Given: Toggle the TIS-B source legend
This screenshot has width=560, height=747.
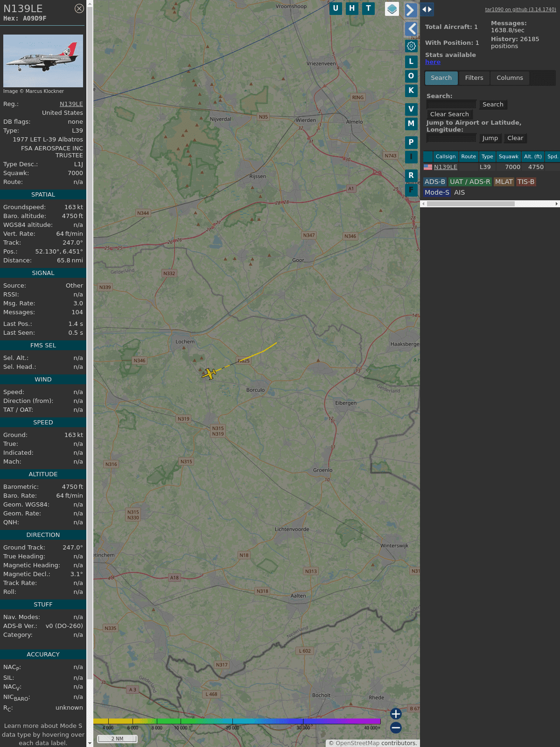Looking at the screenshot, I should pos(526,182).
